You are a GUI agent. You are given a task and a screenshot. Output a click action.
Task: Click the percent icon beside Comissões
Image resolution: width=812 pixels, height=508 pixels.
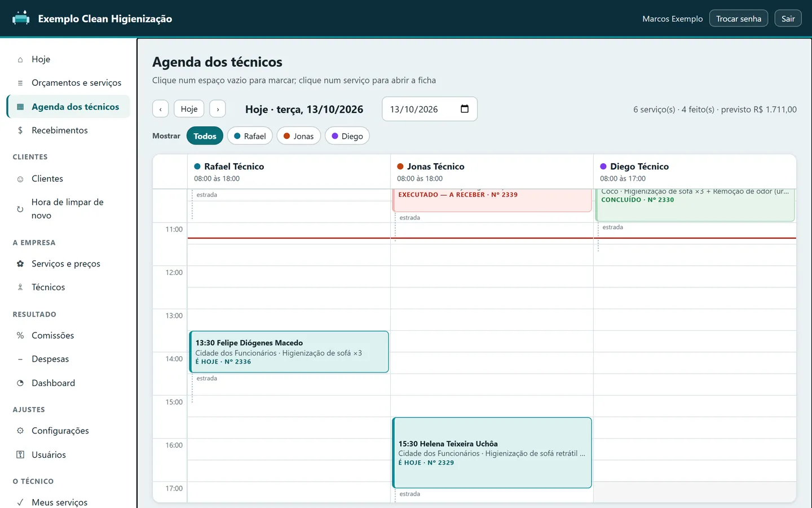(x=20, y=335)
